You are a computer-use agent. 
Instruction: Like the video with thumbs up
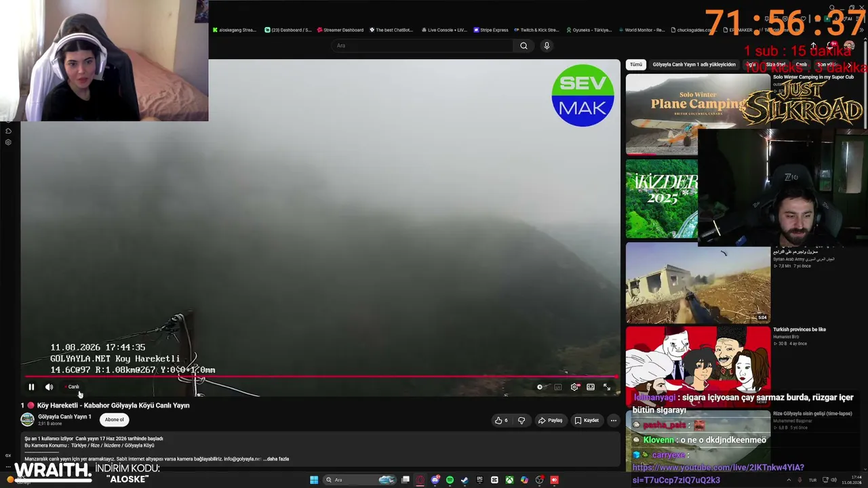pos(501,420)
